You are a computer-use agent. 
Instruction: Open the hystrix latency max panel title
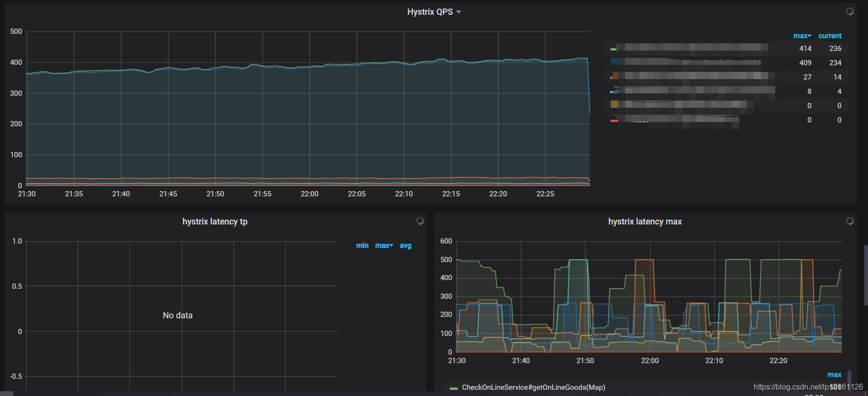tap(645, 222)
